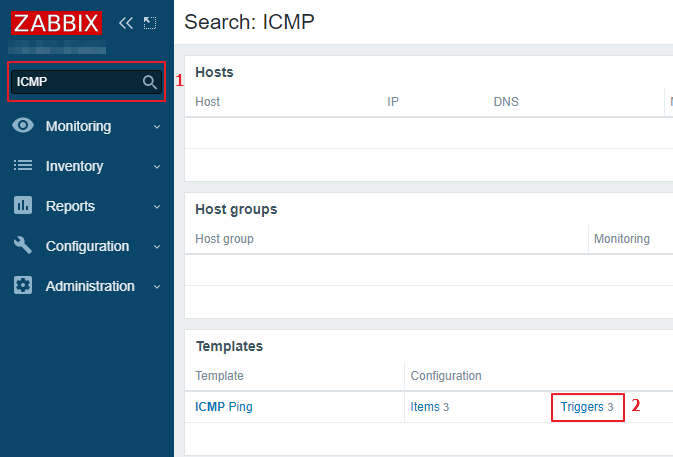Open the ICMP Ping template link

pyautogui.click(x=224, y=406)
